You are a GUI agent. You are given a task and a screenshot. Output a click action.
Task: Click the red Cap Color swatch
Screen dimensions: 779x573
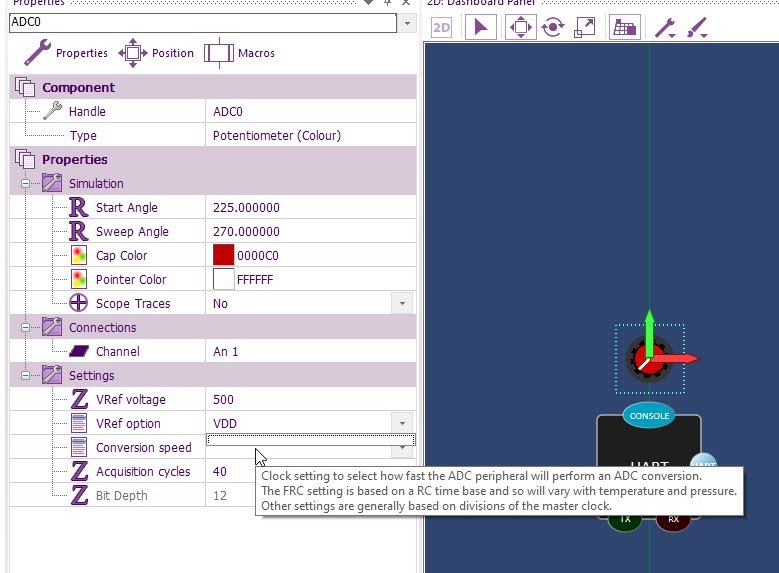click(223, 255)
